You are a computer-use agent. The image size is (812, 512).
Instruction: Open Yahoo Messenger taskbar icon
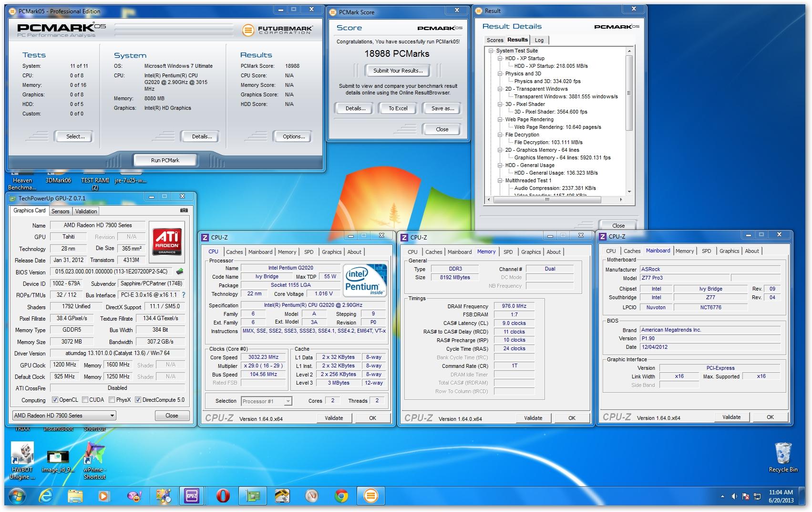click(x=134, y=496)
